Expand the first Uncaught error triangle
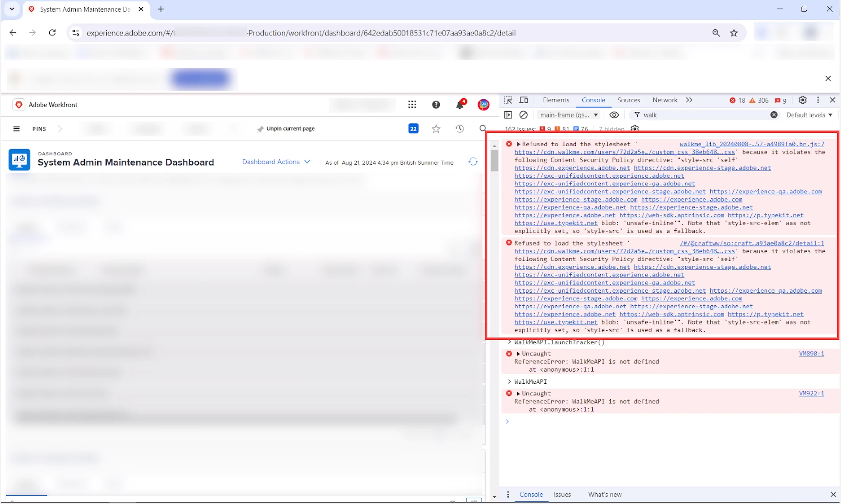This screenshot has height=504, width=841. coord(518,354)
